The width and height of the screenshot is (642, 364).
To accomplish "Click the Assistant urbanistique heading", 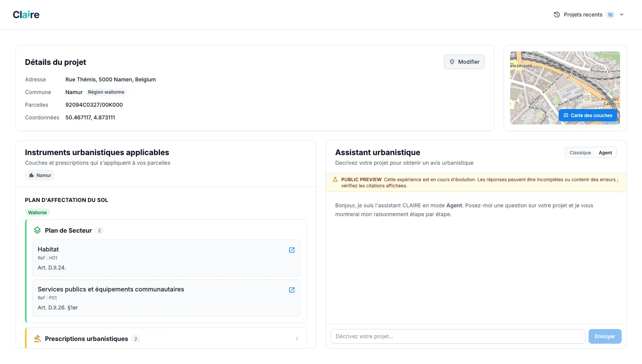I will click(x=378, y=152).
